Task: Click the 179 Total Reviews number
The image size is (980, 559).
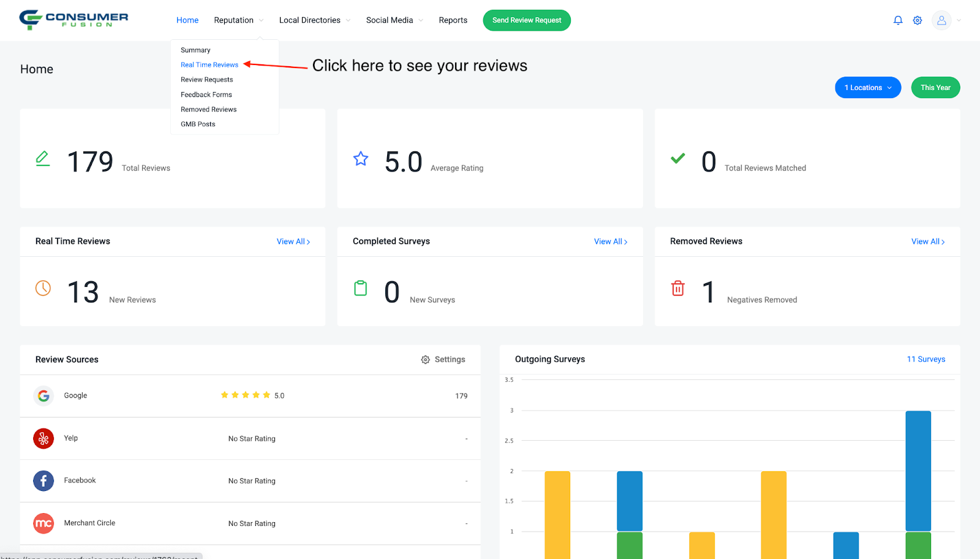Action: click(x=90, y=162)
